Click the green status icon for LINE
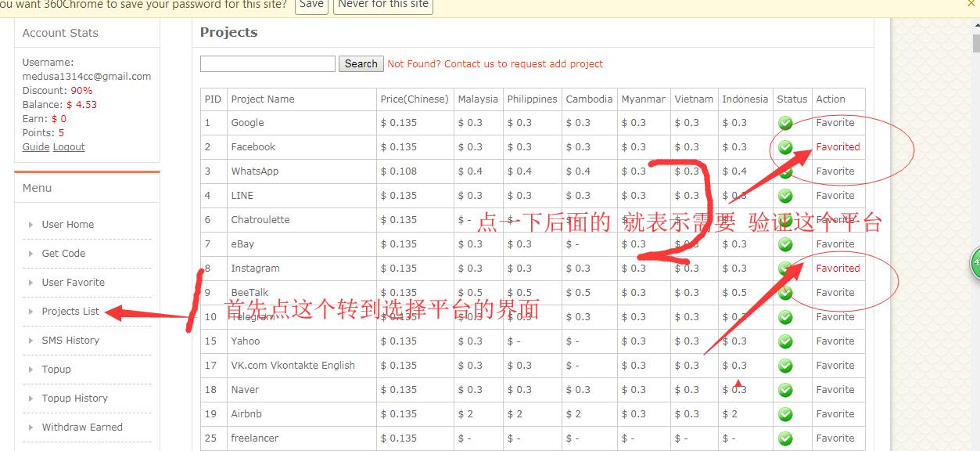980x451 pixels. 785,196
